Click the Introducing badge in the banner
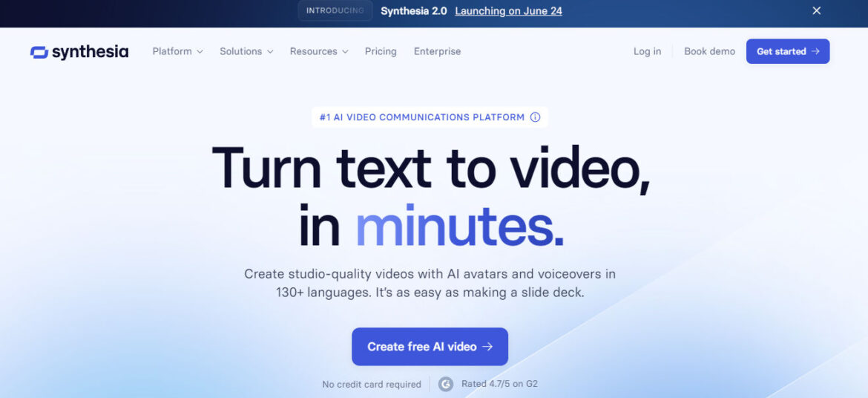This screenshot has width=868, height=398. 335,10
